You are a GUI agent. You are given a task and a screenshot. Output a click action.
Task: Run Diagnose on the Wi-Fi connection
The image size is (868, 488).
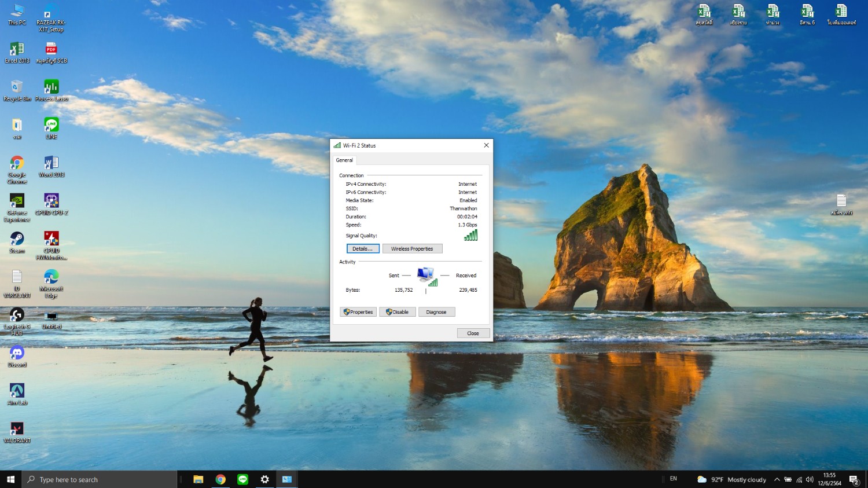(x=436, y=312)
